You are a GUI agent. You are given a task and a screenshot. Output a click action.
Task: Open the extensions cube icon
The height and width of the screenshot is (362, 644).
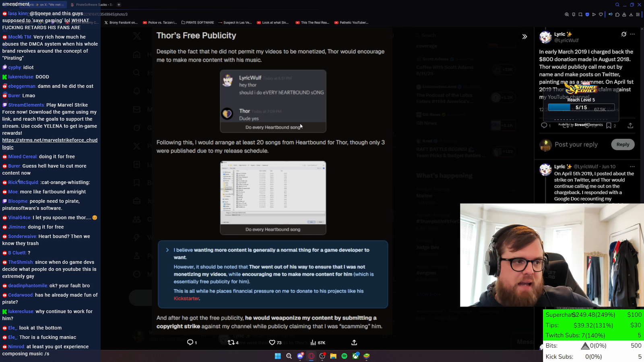pyautogui.click(x=617, y=14)
